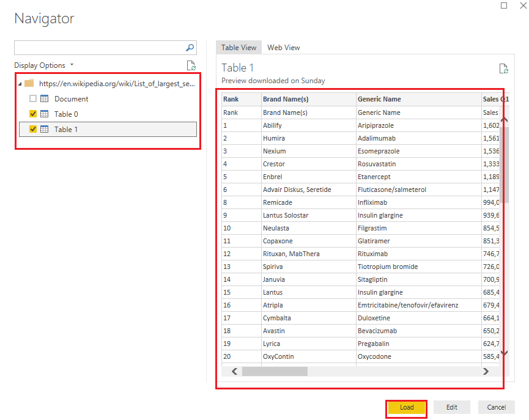Click the vertical scroll up arrow
This screenshot has width=529, height=420.
coord(505,120)
